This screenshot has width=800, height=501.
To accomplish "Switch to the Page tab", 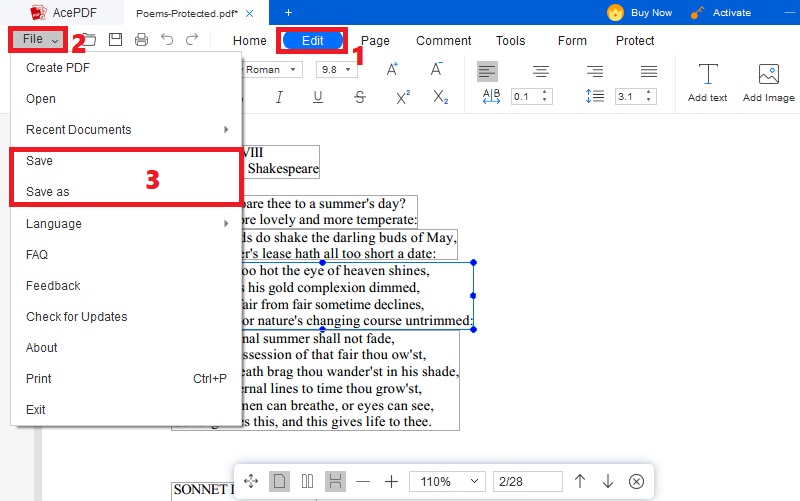I will 375,40.
